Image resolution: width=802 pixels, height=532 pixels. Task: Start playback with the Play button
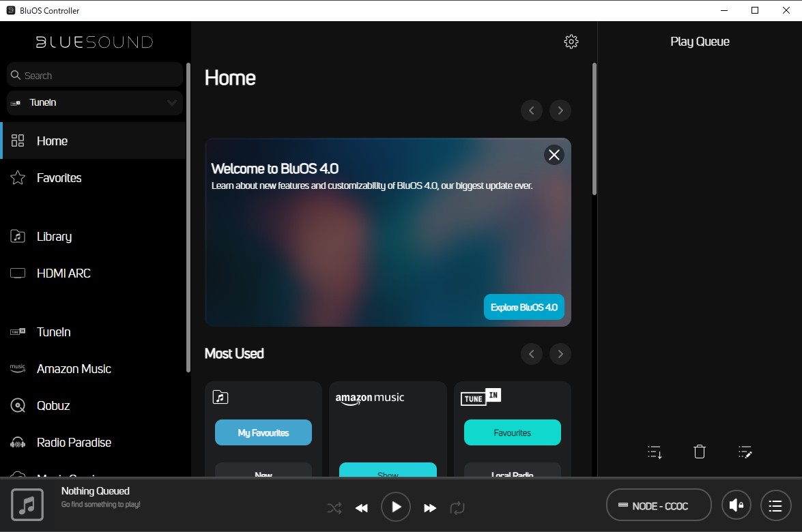(x=396, y=507)
